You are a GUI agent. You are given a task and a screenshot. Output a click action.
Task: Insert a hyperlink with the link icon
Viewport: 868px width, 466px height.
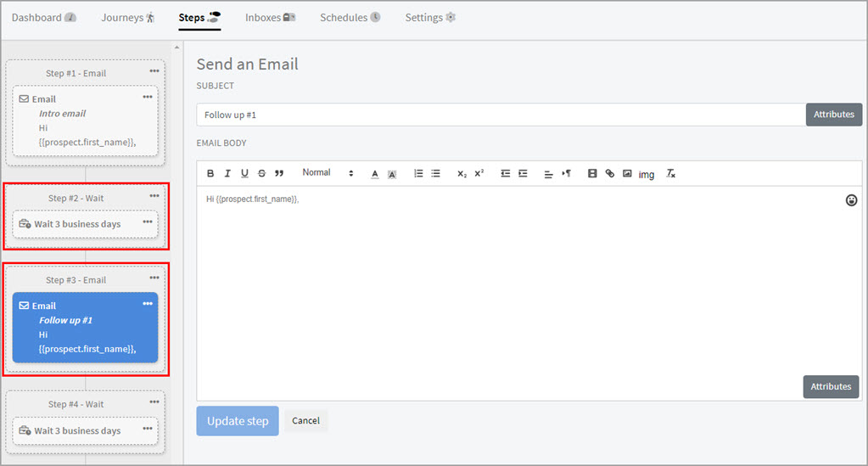click(x=610, y=174)
